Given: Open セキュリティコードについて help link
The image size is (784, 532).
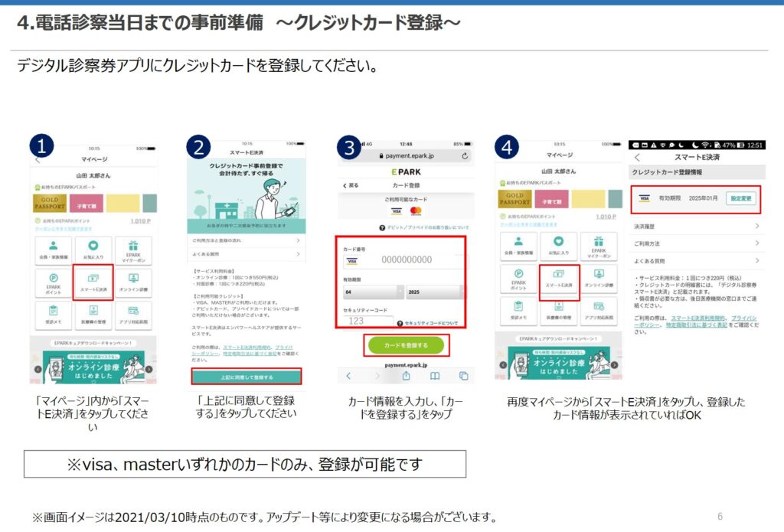Looking at the screenshot, I should click(x=428, y=324).
